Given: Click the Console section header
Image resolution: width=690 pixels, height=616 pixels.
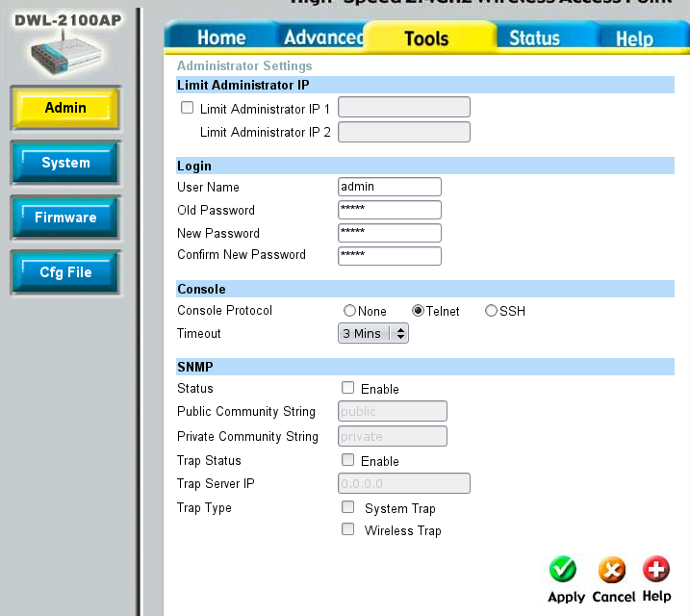Looking at the screenshot, I should click(x=425, y=289).
